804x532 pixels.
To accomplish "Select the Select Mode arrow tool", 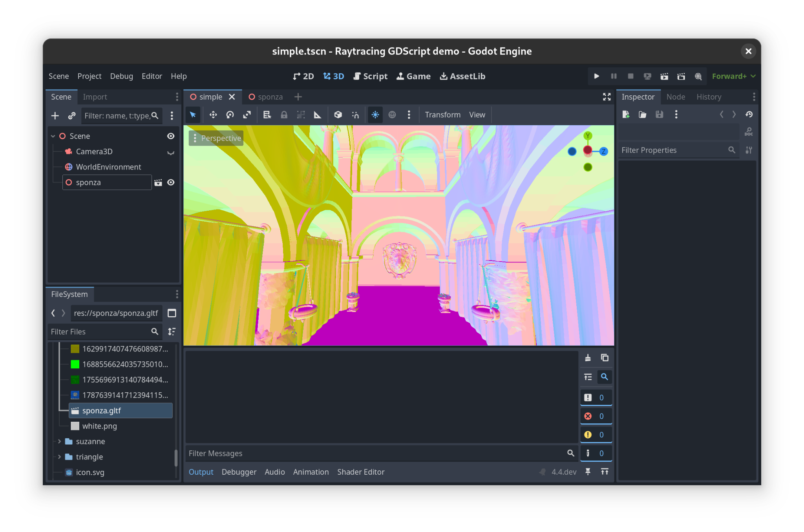I will pos(192,115).
